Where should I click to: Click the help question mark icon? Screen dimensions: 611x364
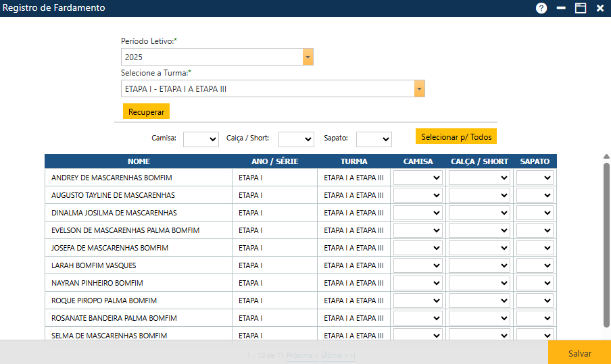point(541,8)
